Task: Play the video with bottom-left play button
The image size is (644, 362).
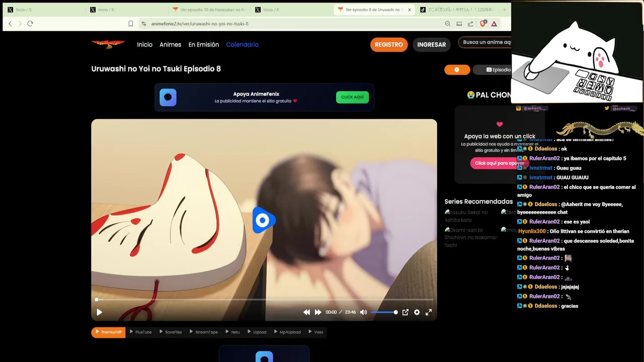Action: [99, 312]
